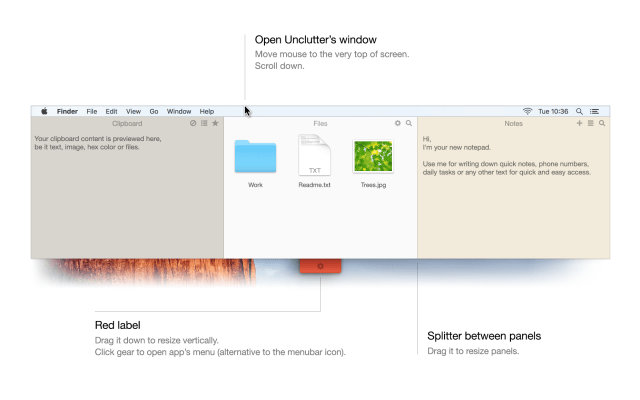
Task: Open the Go menu
Action: point(154,111)
